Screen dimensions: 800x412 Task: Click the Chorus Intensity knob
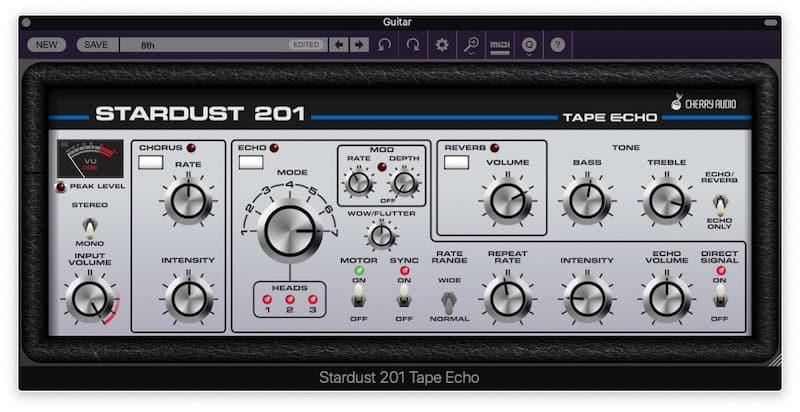(188, 298)
